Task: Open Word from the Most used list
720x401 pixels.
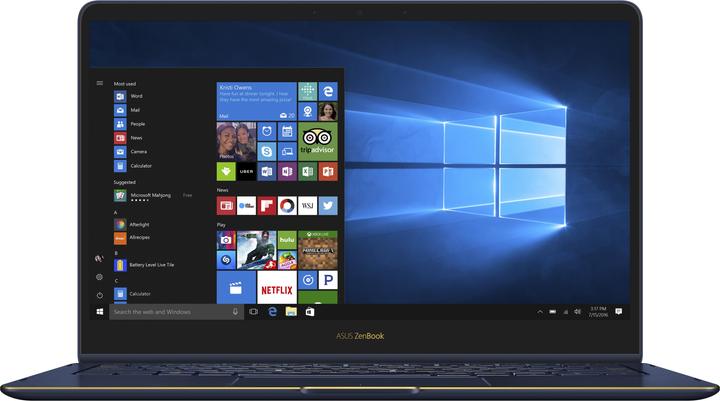Action: pyautogui.click(x=129, y=96)
